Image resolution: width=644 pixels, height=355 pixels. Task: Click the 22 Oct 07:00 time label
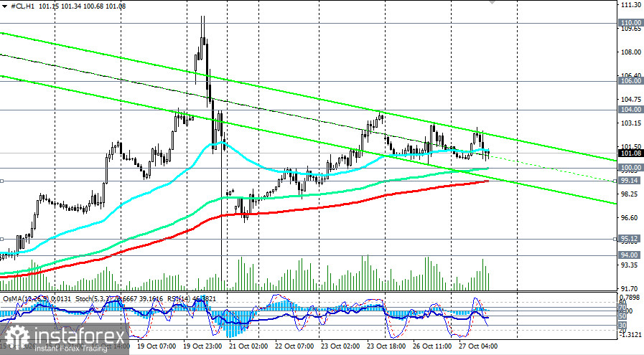[294, 346]
